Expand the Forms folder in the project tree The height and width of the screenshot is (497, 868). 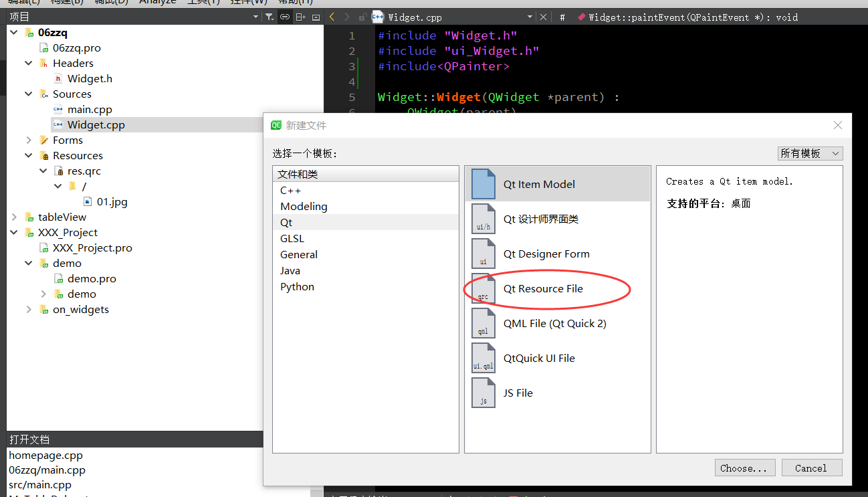click(x=28, y=140)
